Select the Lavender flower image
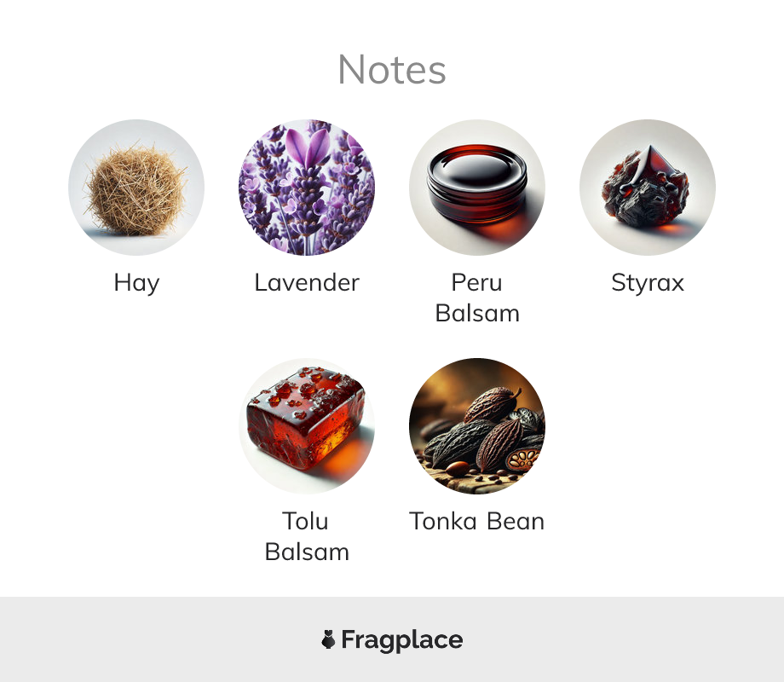Image resolution: width=784 pixels, height=682 pixels. tap(307, 188)
